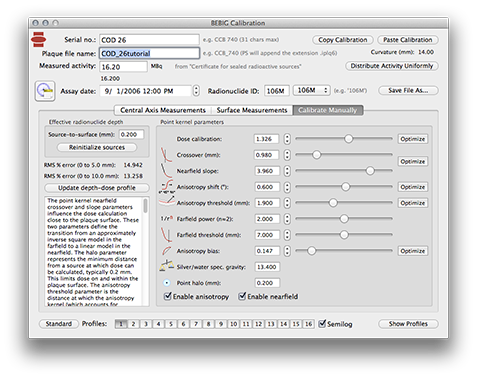Select profile 1 toggle
Image resolution: width=477 pixels, height=378 pixels.
tap(121, 324)
